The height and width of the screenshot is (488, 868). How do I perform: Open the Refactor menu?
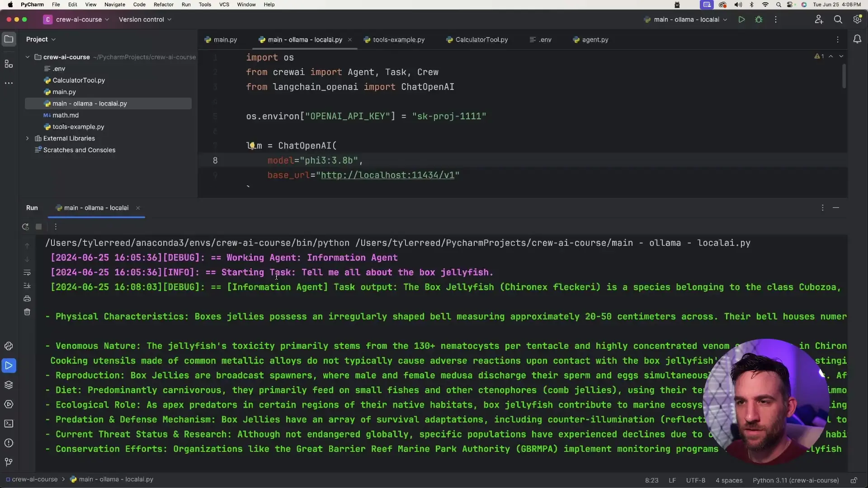click(164, 5)
